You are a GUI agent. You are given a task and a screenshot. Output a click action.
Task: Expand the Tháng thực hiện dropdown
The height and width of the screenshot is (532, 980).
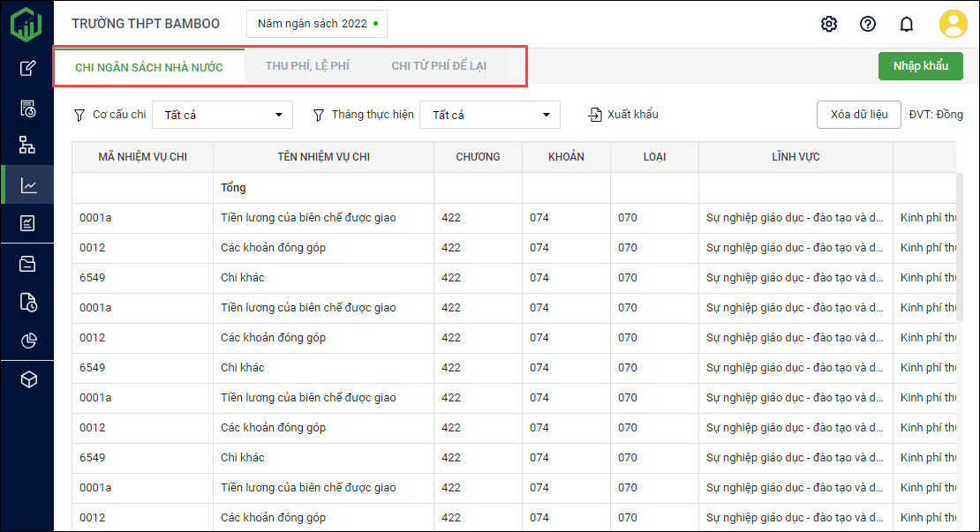[x=489, y=115]
